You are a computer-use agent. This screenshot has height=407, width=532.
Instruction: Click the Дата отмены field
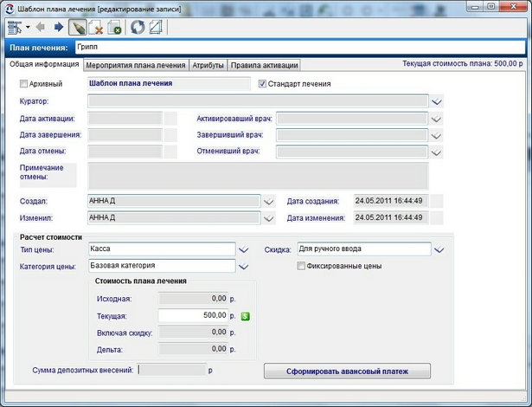(x=125, y=152)
